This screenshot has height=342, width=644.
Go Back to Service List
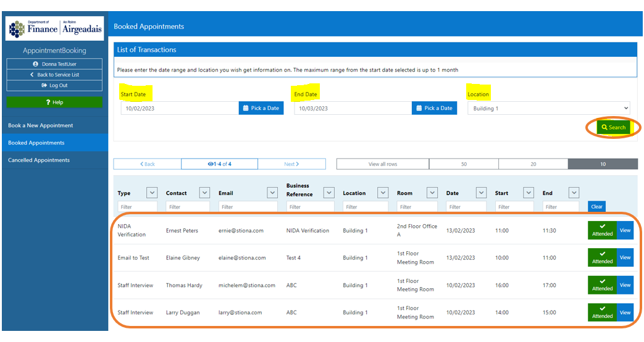point(54,75)
